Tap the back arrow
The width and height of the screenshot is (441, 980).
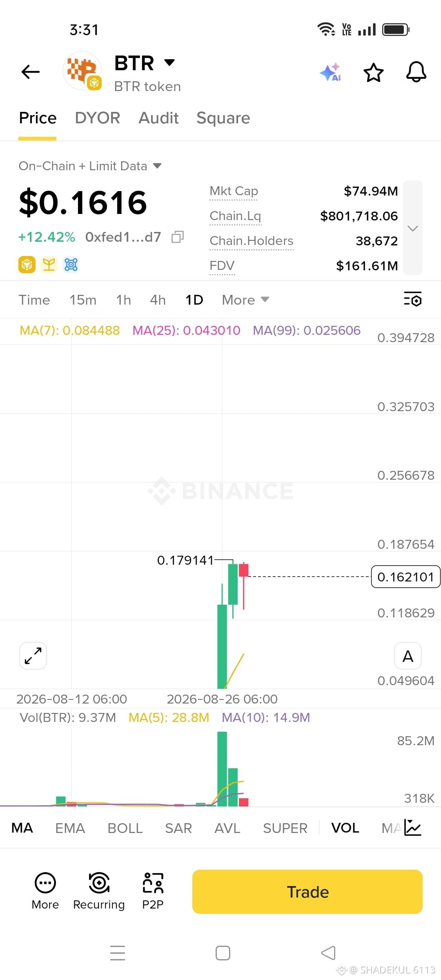tap(31, 72)
